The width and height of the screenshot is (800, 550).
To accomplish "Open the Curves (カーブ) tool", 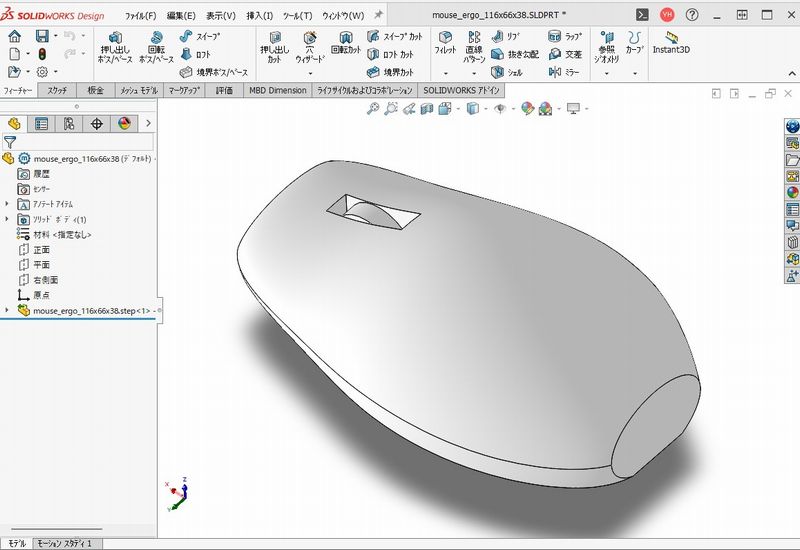I will [635, 42].
